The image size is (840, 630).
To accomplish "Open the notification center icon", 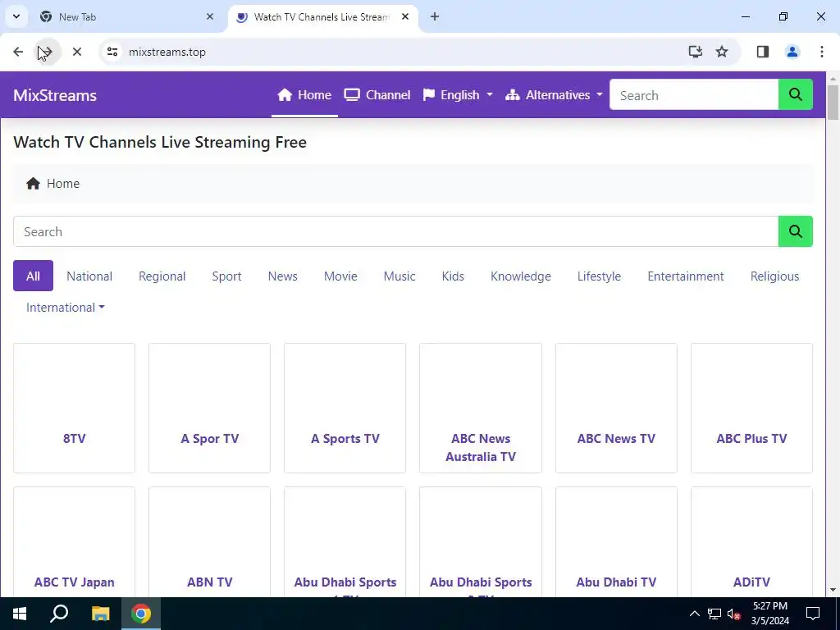I will pyautogui.click(x=813, y=614).
